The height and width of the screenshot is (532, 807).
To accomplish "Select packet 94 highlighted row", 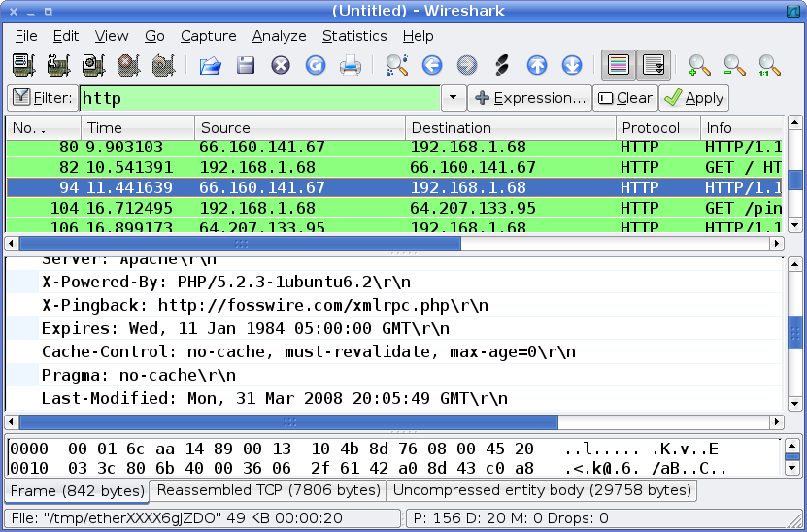I will (x=394, y=187).
